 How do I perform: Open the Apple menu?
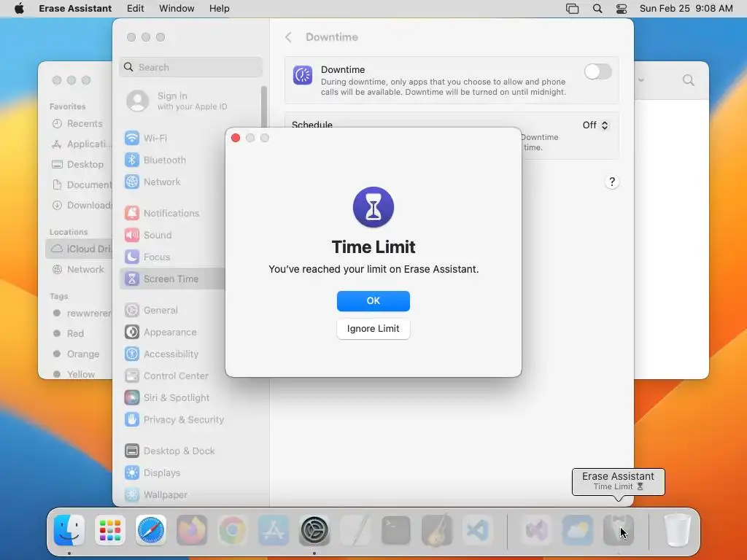pyautogui.click(x=19, y=9)
